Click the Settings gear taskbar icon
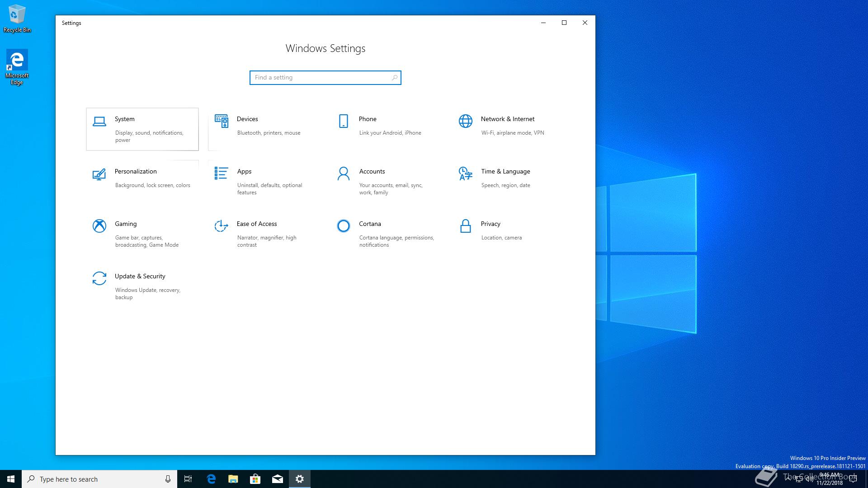Viewport: 868px width, 488px height. click(300, 479)
